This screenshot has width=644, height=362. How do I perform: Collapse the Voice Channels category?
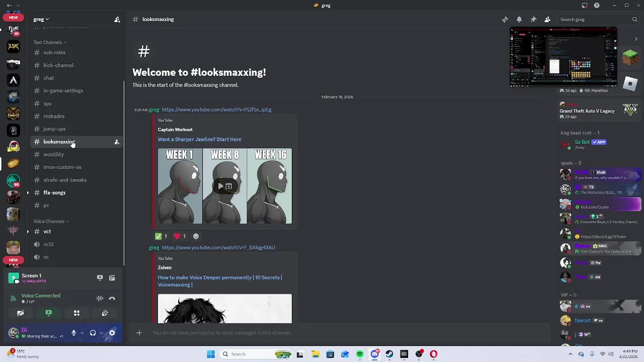51,221
